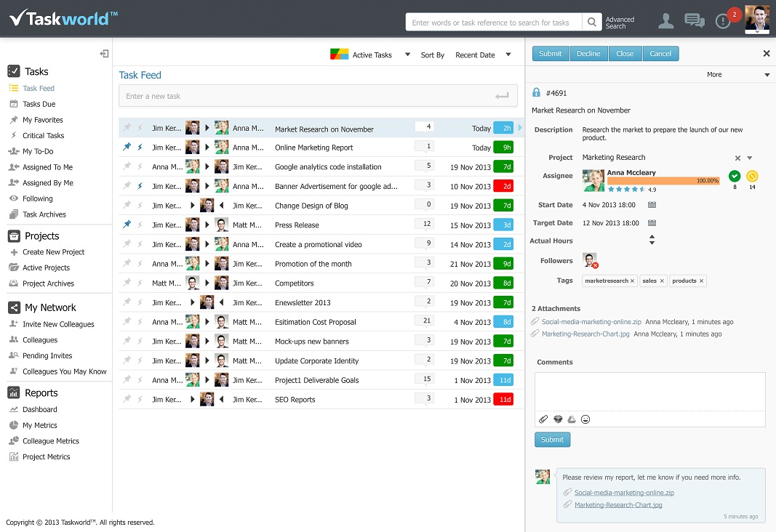Go to Tasks Due
Image resolution: width=776 pixels, height=532 pixels.
tap(39, 104)
